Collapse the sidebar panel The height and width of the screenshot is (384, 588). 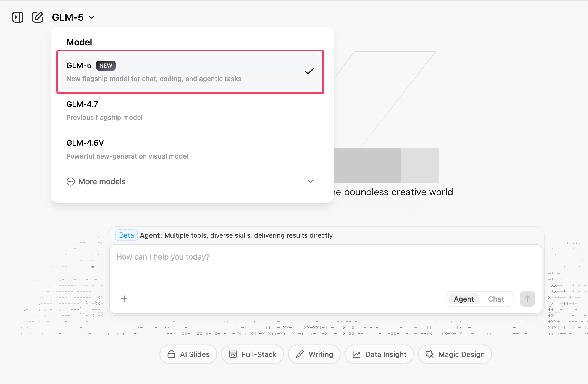17,17
